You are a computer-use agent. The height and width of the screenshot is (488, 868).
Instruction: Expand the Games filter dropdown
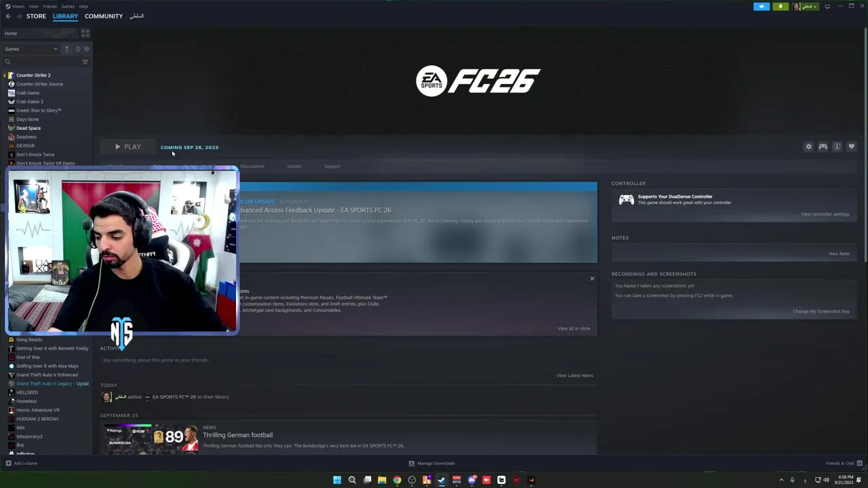click(31, 49)
